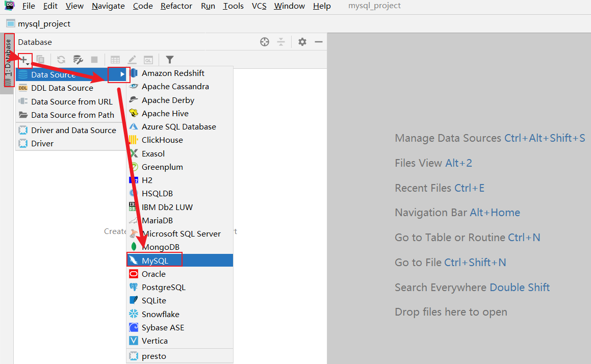Viewport: 591px width, 364px height.
Task: Open the query console QL icon
Action: [x=148, y=60]
